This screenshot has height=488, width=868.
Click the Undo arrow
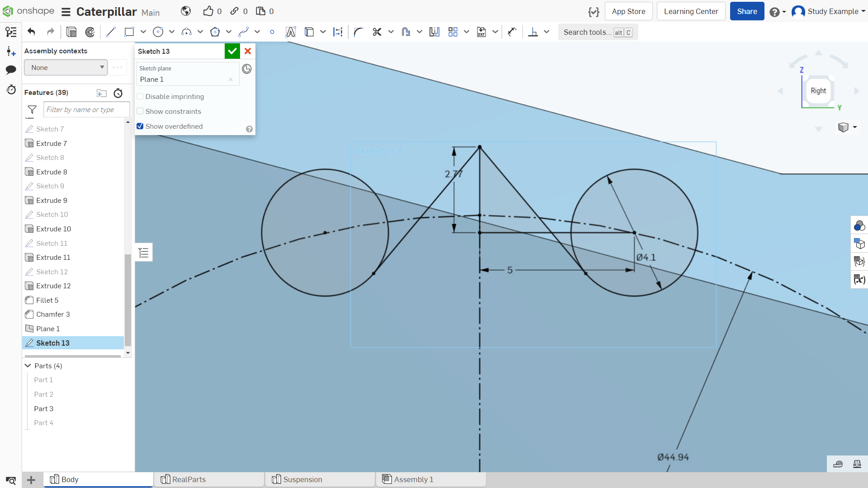31,32
